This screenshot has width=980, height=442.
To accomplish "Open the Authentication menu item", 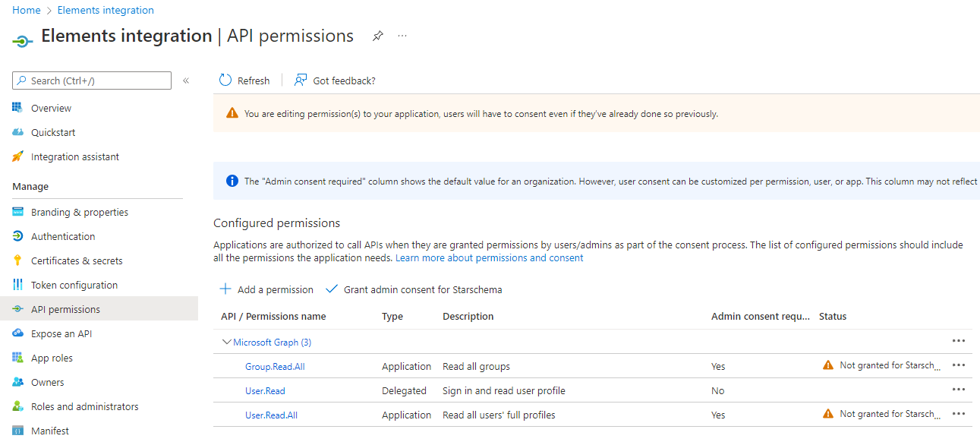I will (63, 236).
